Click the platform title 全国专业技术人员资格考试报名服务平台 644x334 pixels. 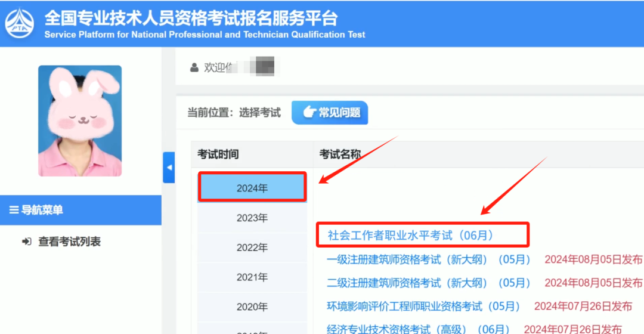(x=191, y=18)
